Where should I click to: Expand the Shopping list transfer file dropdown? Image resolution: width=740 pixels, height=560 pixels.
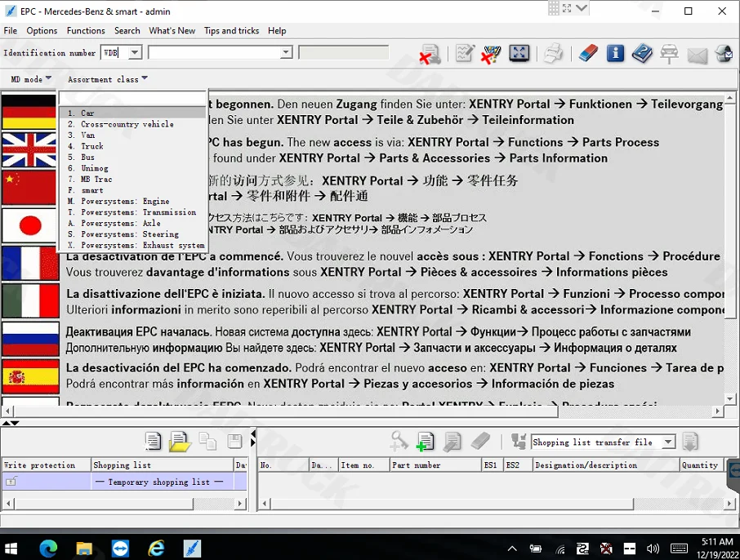click(x=668, y=442)
